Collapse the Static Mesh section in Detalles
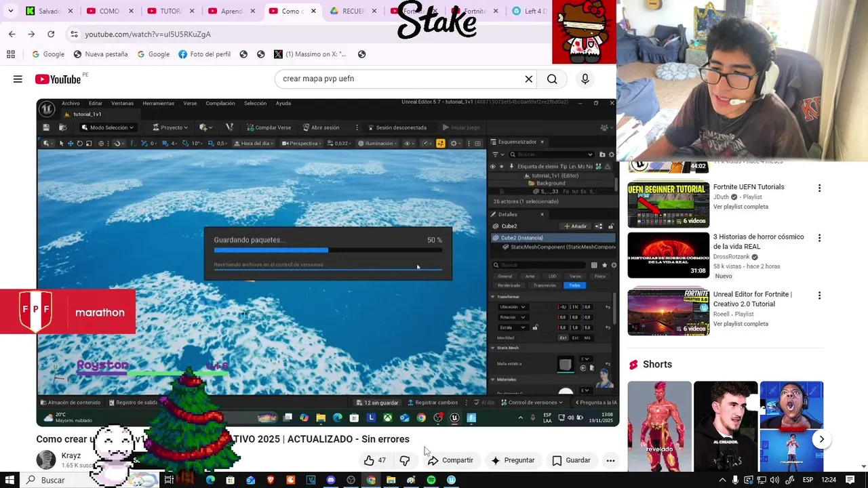Viewport: 868px width, 488px height. coord(493,348)
